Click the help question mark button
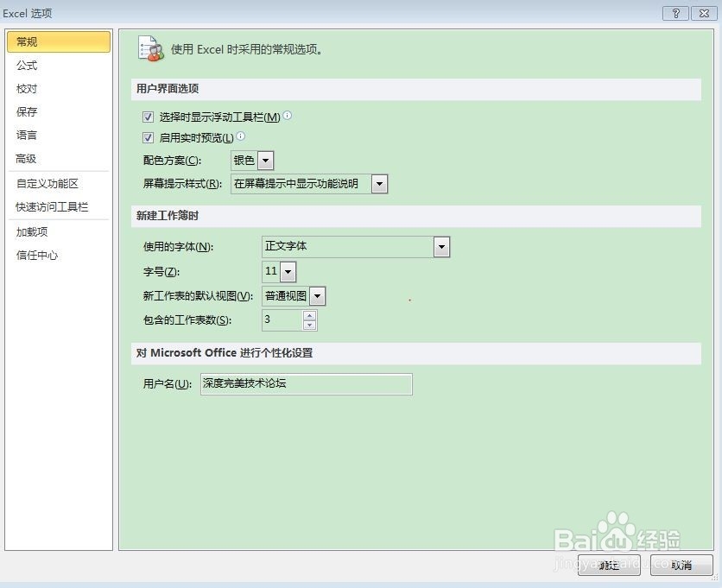Viewport: 722px width, 588px height. tap(675, 13)
